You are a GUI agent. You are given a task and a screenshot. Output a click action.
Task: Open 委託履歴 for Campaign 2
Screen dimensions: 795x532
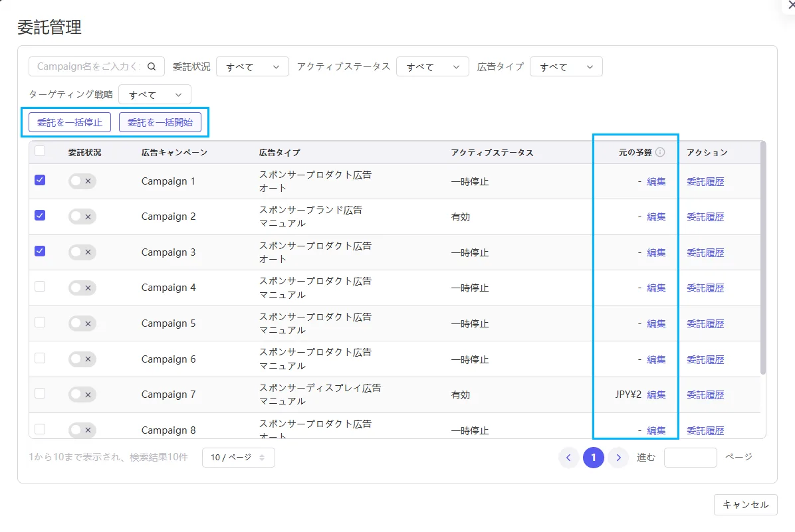click(705, 217)
